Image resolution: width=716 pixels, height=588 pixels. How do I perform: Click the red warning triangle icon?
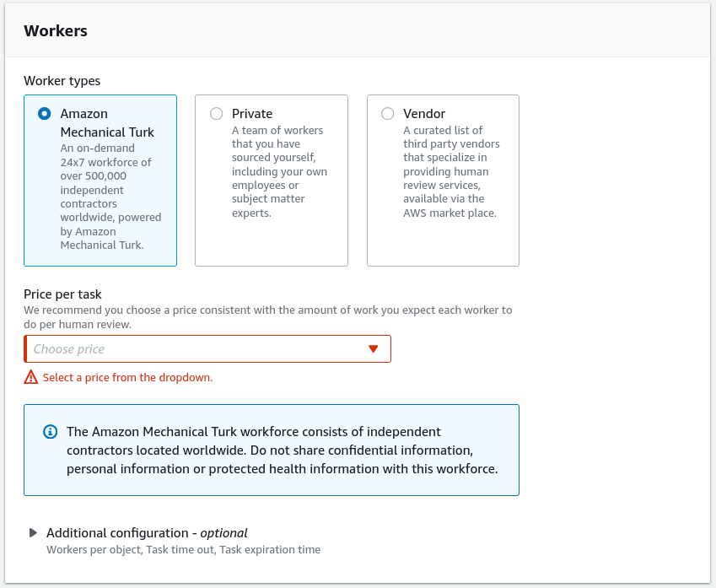tap(30, 377)
